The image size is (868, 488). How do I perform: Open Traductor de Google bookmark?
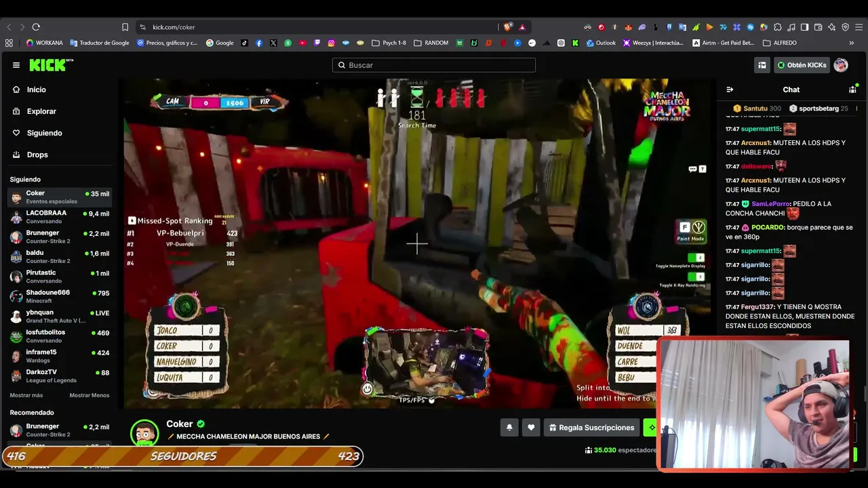(x=100, y=43)
